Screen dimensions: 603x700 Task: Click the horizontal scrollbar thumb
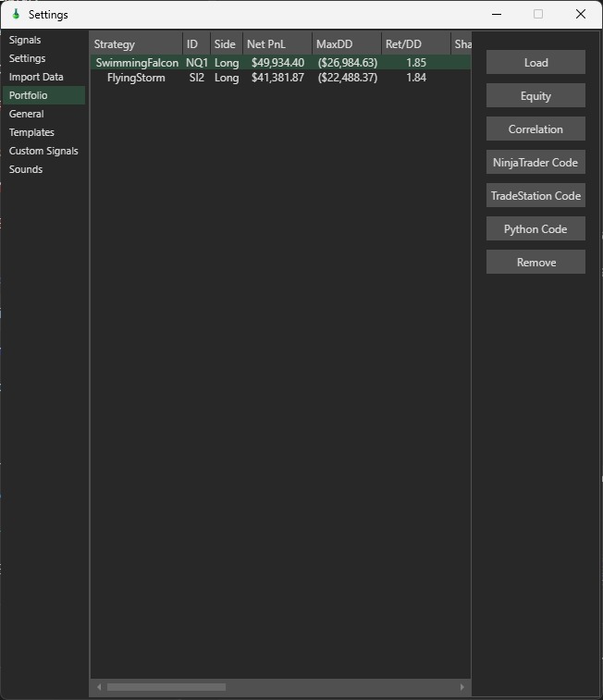(x=166, y=687)
